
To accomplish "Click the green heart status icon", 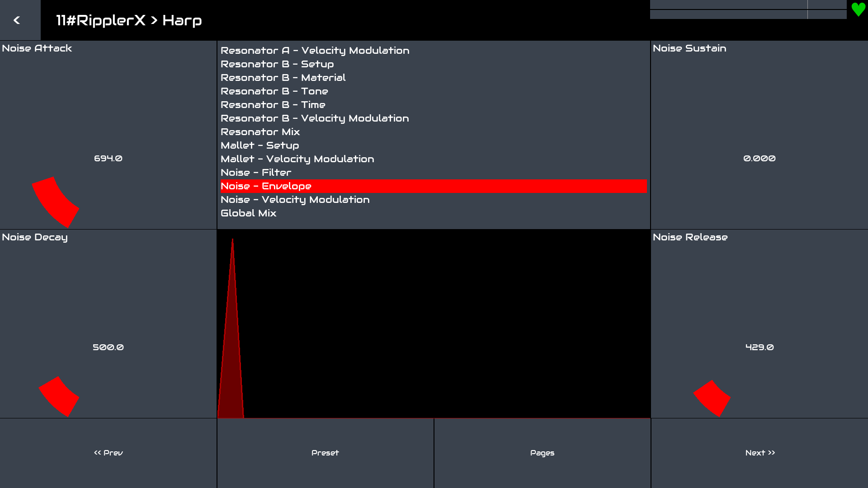I will click(x=858, y=9).
